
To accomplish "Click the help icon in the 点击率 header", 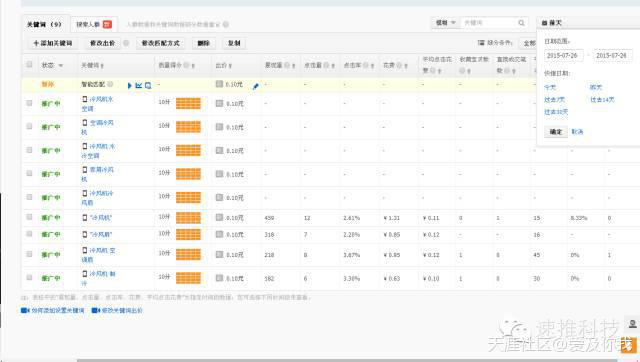I will 366,65.
